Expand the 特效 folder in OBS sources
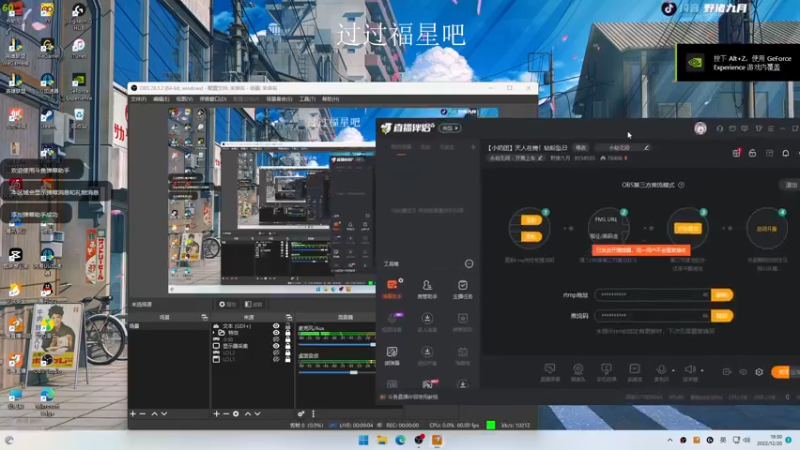The height and width of the screenshot is (450, 800). click(x=214, y=333)
